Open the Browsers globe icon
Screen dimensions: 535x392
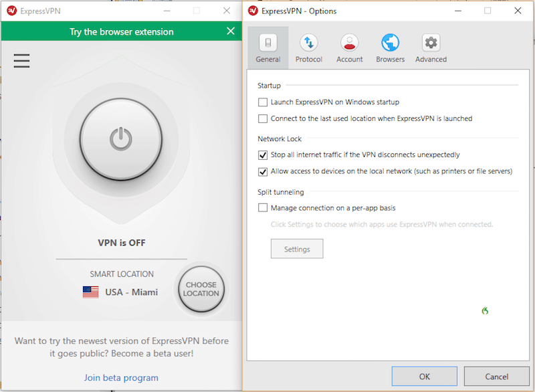[390, 43]
